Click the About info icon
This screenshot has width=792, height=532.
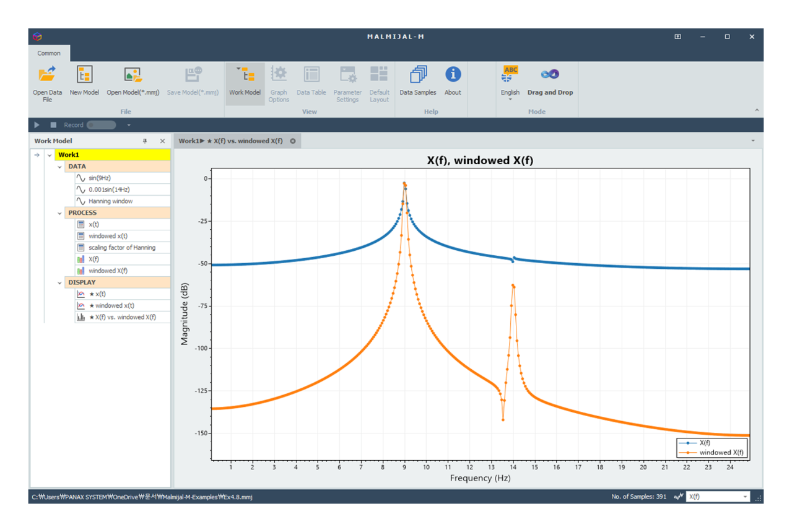tap(453, 76)
